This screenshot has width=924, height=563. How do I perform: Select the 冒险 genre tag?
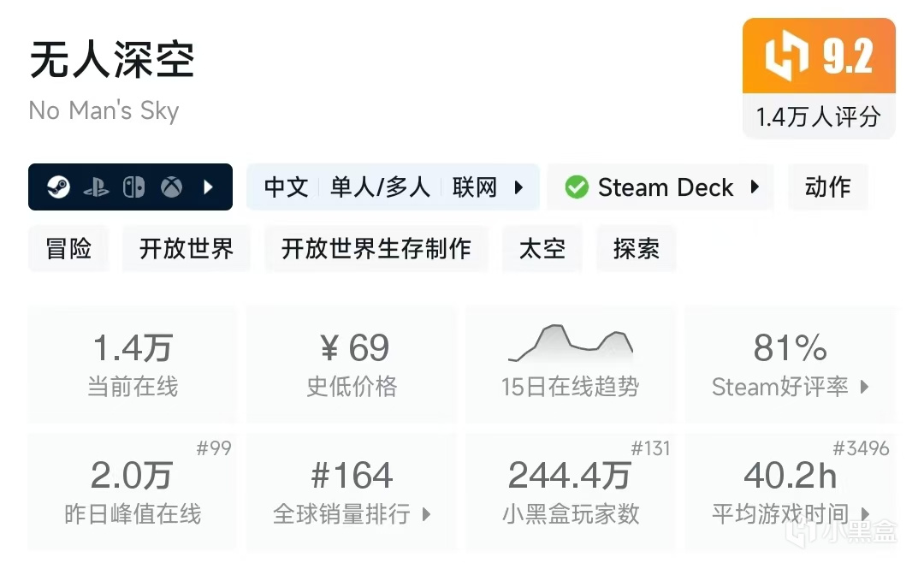(x=68, y=249)
